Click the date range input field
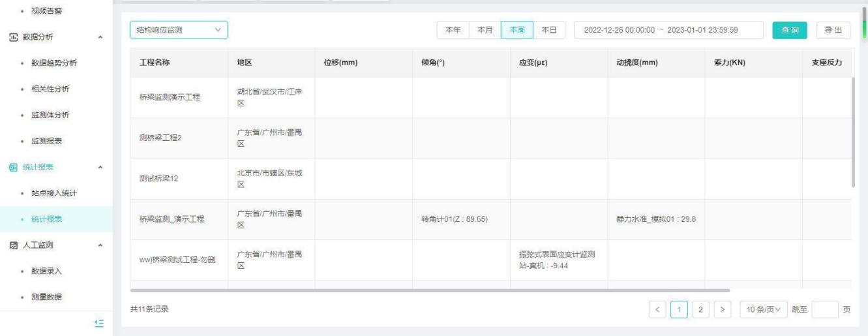The image size is (868, 336). click(668, 30)
